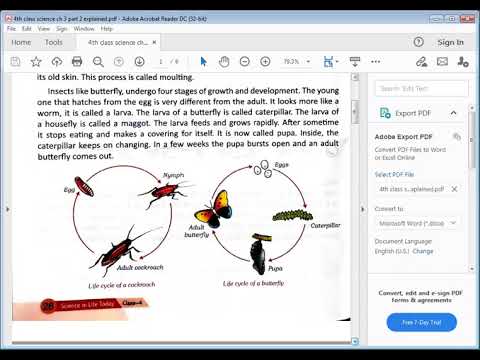The image size is (480, 360).
Task: Share with others person icon
Action: (463, 62)
